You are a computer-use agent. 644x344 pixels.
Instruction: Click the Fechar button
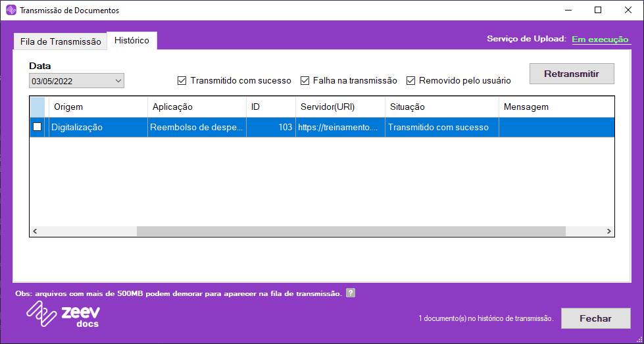click(x=595, y=318)
